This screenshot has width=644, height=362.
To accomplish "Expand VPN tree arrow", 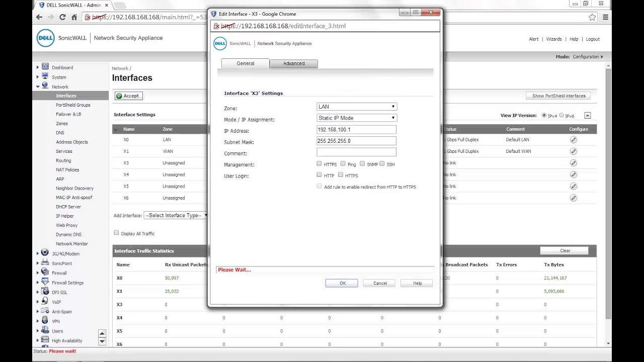I will click(x=38, y=321).
